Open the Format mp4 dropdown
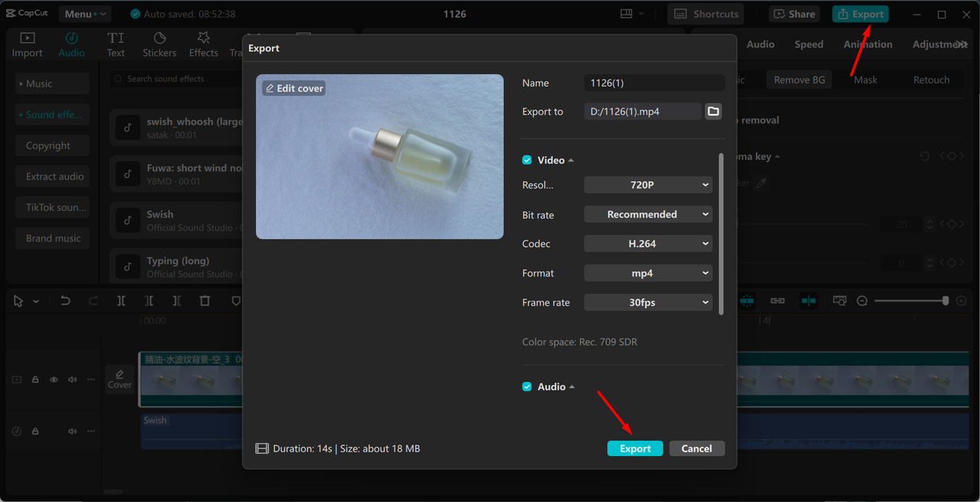Viewport: 980px width, 502px height. (x=648, y=273)
